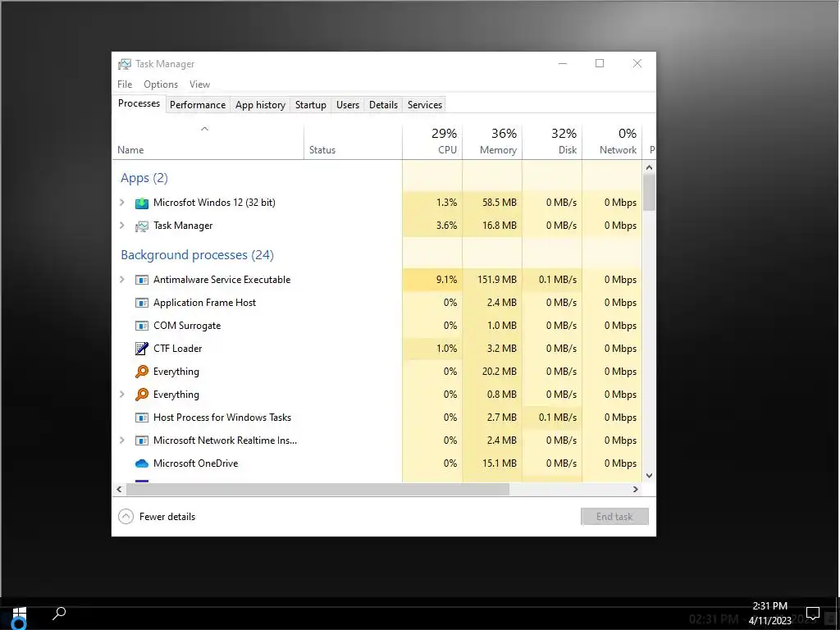Select the COM Surrogate process name
Viewport: 840px width, 630px height.
[x=187, y=326]
